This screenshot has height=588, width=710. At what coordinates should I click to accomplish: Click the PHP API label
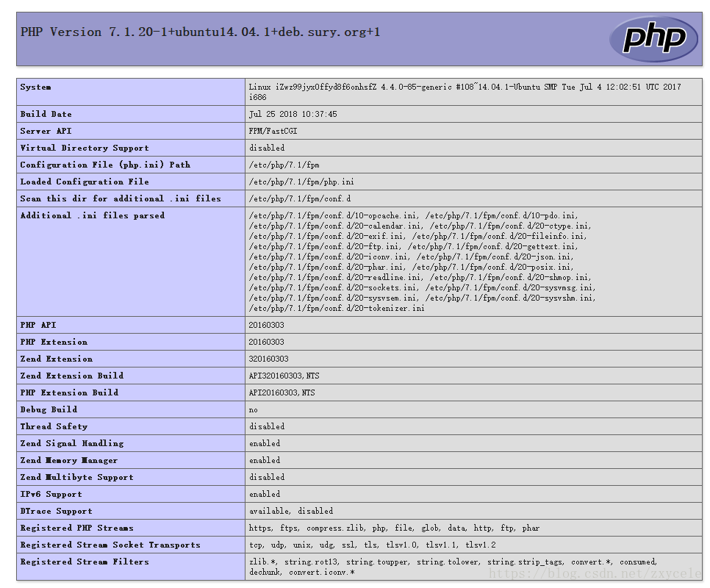point(38,325)
